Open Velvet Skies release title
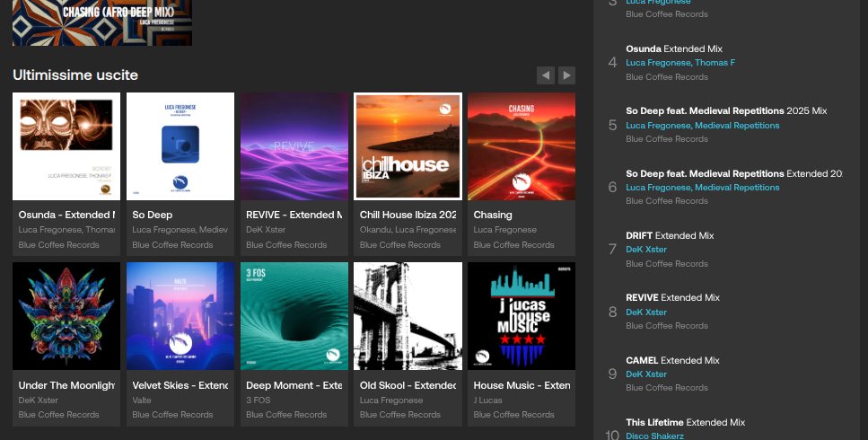The image size is (868, 440). [x=180, y=385]
